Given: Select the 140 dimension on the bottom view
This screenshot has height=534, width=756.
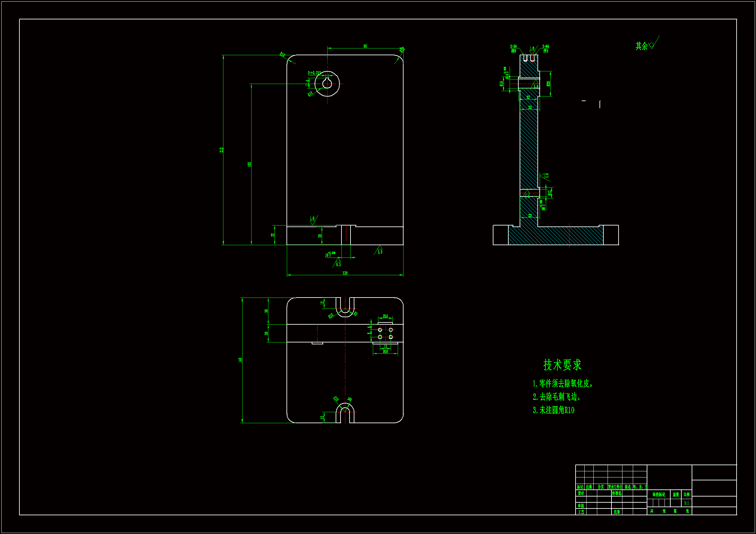Looking at the screenshot, I should click(x=240, y=360).
